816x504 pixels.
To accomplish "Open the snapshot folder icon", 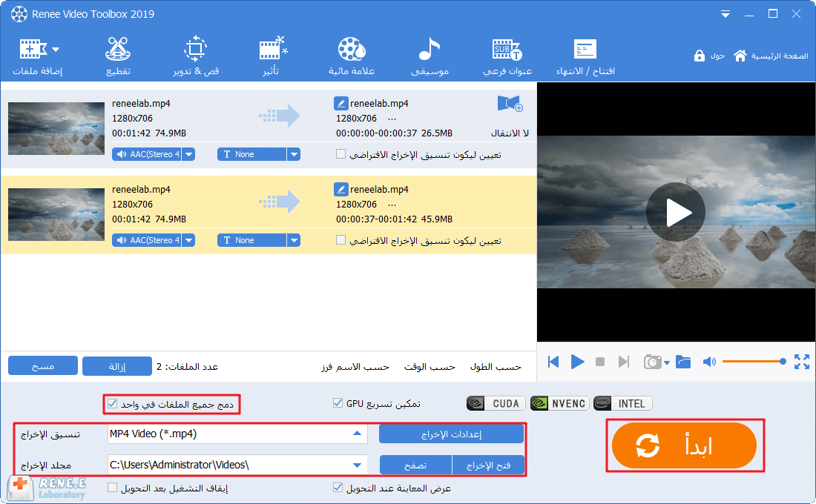I will 683,362.
